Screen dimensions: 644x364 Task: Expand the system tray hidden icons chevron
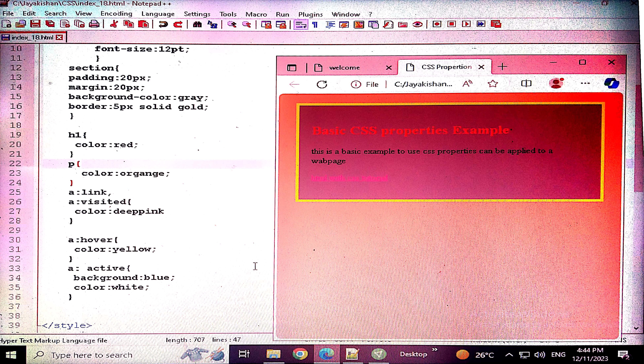[509, 355]
